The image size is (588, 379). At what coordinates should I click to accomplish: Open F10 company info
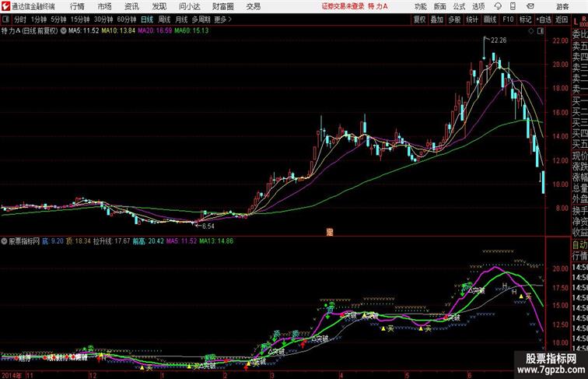[508, 19]
